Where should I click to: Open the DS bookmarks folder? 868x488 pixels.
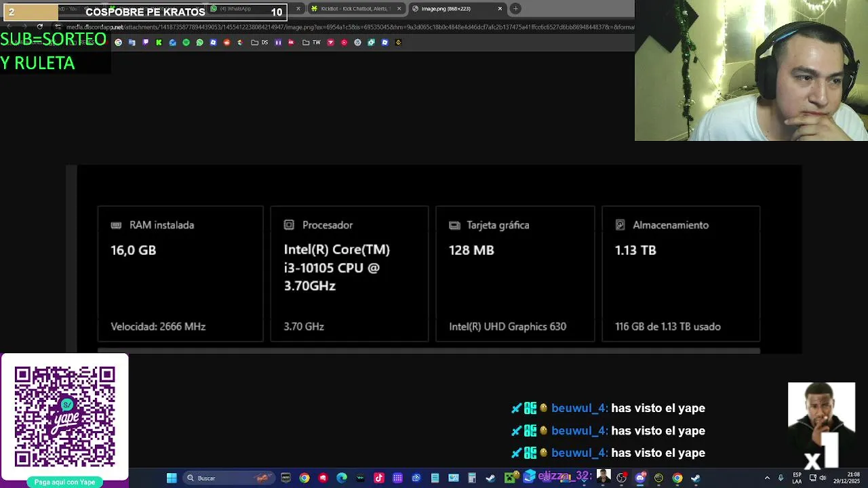(259, 42)
